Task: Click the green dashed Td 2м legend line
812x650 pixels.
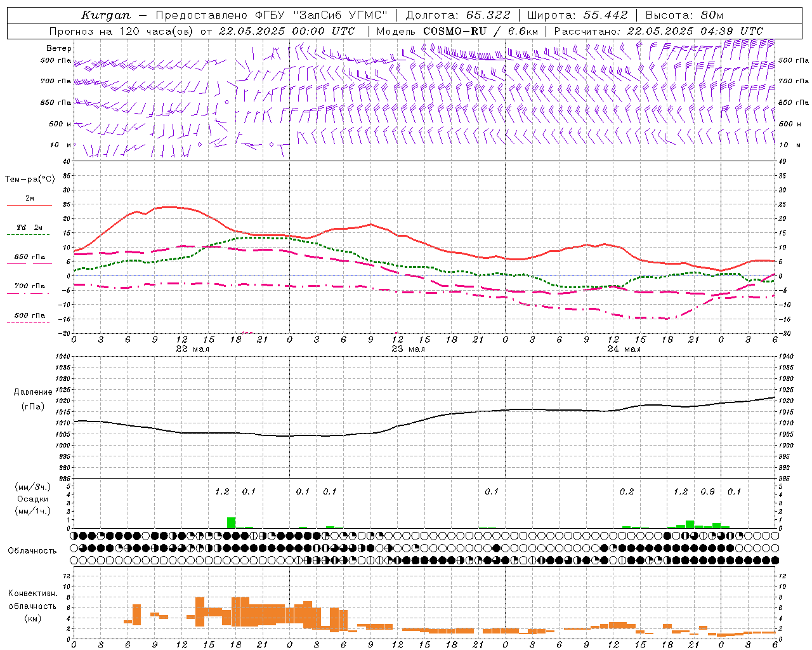Action: [x=28, y=235]
